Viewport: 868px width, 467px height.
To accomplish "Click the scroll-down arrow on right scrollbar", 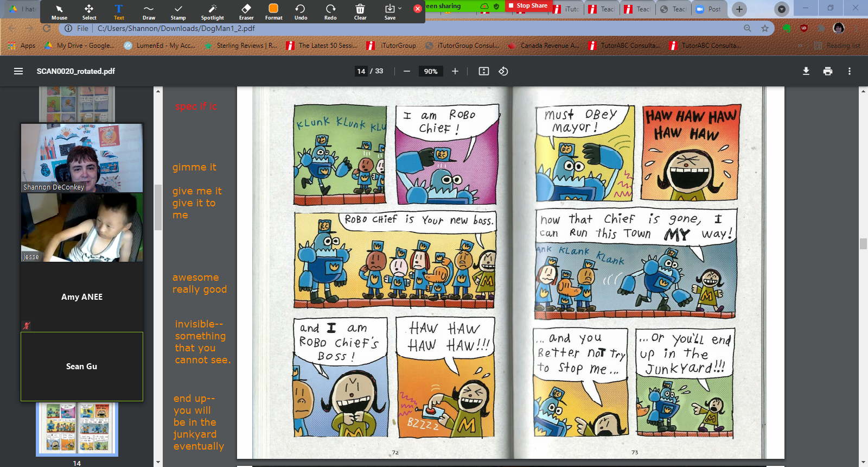I will pyautogui.click(x=863, y=462).
